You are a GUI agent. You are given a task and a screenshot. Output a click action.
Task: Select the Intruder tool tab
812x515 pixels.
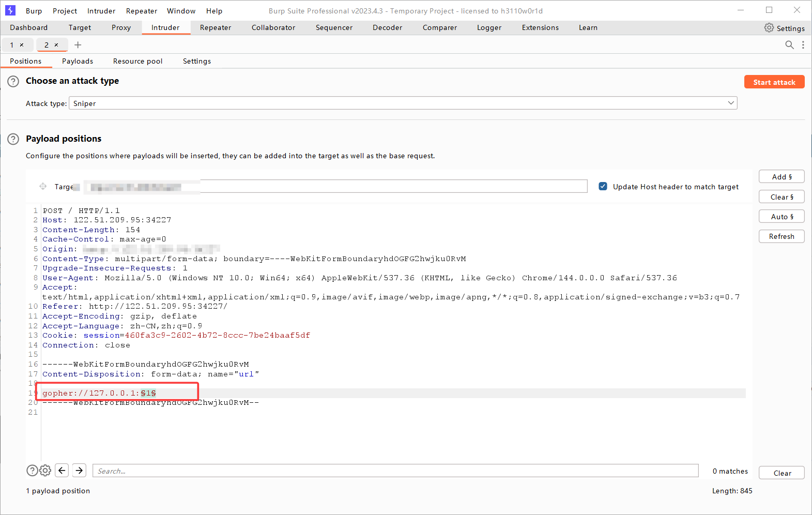[x=165, y=28]
